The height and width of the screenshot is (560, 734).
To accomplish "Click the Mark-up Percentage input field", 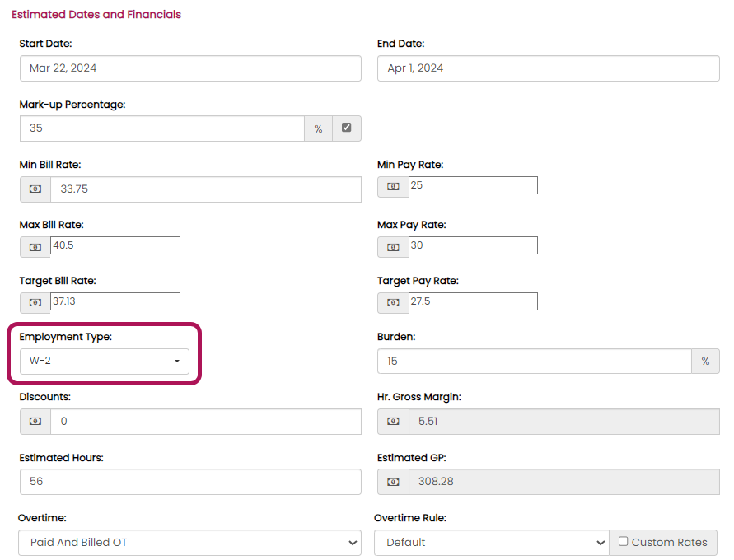I will (161, 128).
